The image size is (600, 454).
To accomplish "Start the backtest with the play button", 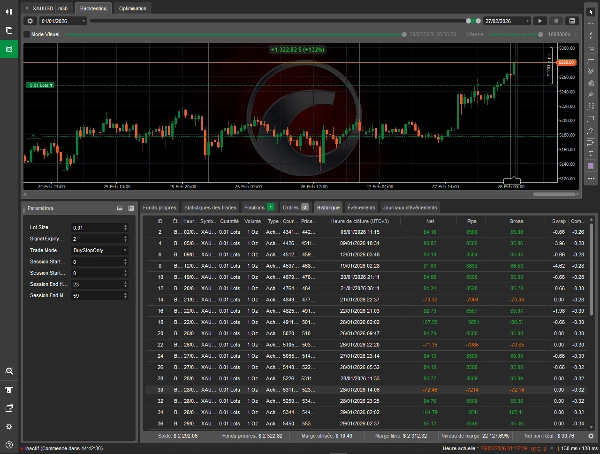I will (x=540, y=21).
